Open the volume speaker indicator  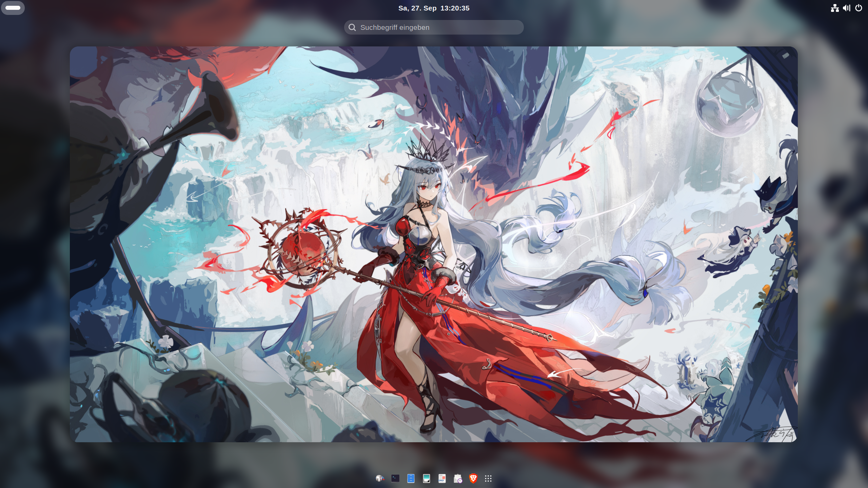coord(847,8)
